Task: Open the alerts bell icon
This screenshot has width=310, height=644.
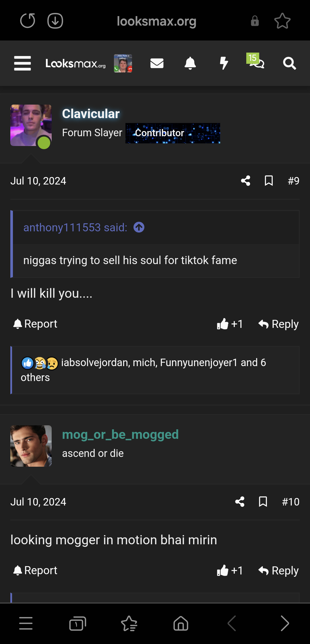Action: click(190, 63)
